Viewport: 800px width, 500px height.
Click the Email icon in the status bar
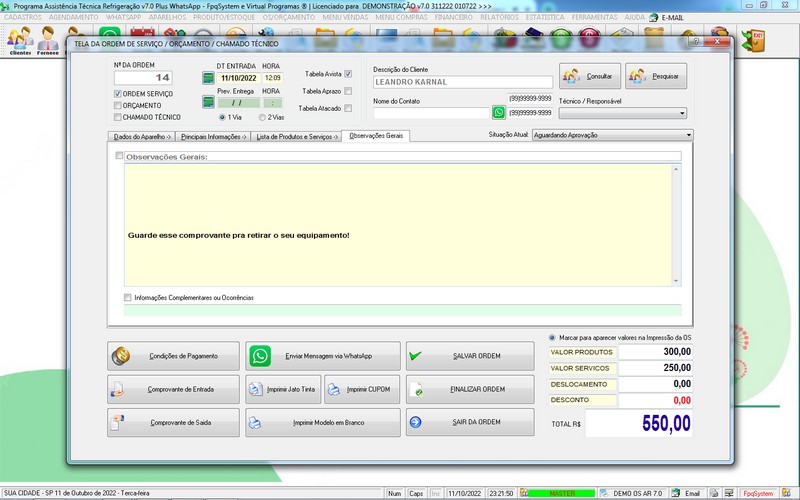(x=676, y=493)
